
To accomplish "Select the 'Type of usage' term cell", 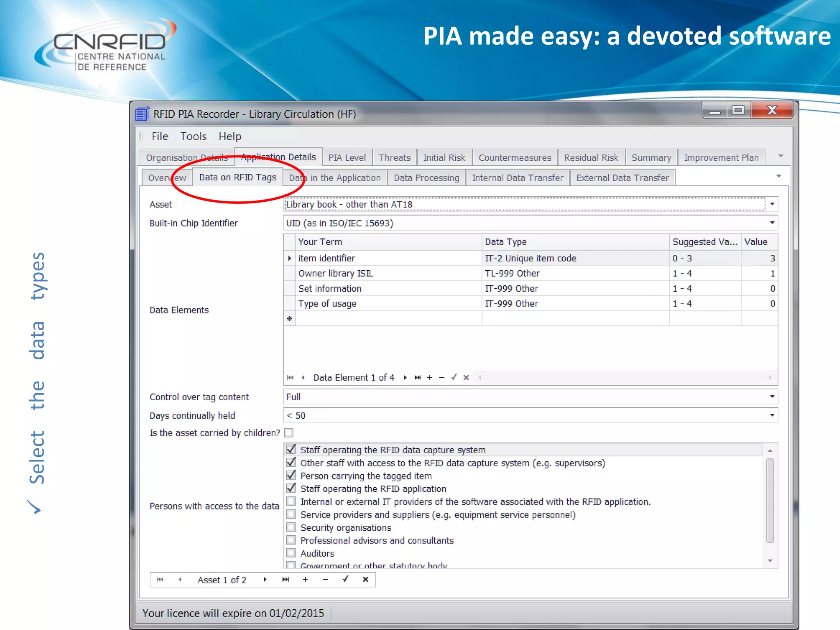I will 388,304.
